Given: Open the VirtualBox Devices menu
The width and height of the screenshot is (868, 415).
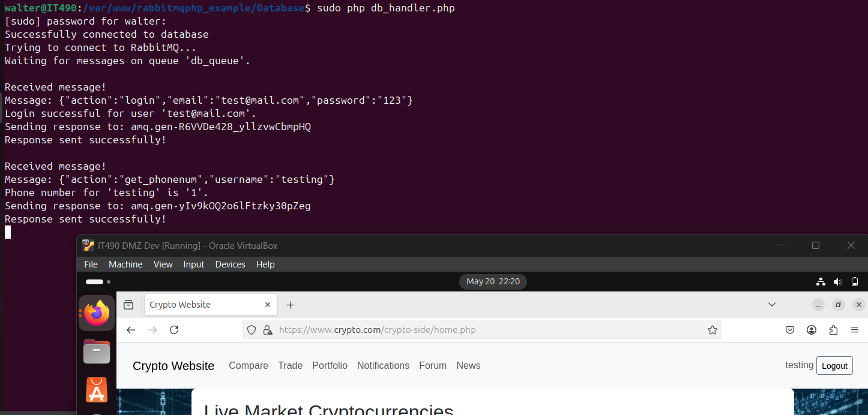Looking at the screenshot, I should [x=230, y=264].
